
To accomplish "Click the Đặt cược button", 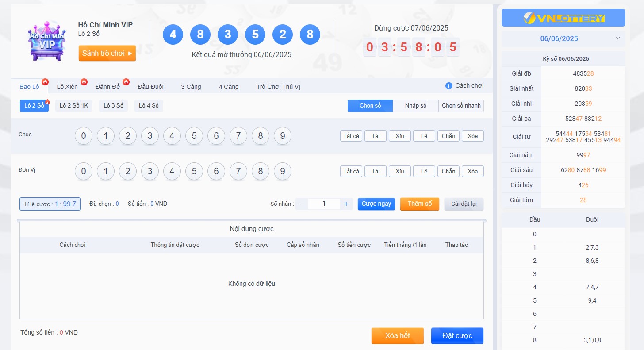I will tap(457, 336).
